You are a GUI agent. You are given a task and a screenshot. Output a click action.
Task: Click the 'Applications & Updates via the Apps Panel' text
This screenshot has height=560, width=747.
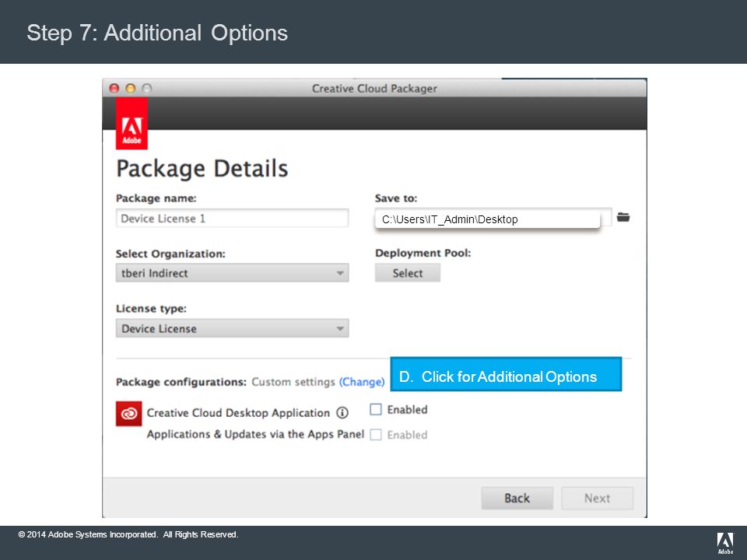point(255,434)
